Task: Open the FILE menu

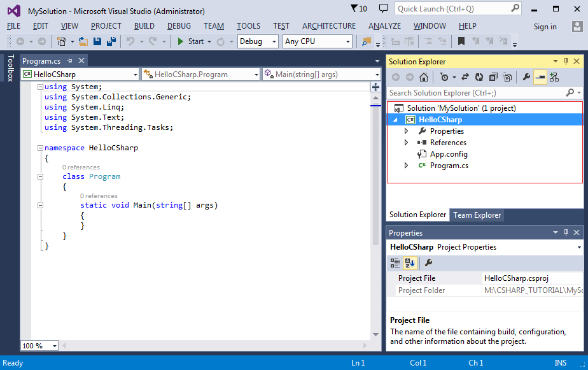Action: tap(13, 26)
